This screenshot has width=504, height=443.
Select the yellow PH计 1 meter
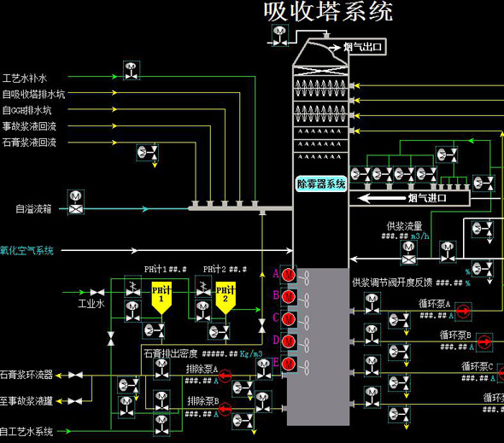pos(161,298)
